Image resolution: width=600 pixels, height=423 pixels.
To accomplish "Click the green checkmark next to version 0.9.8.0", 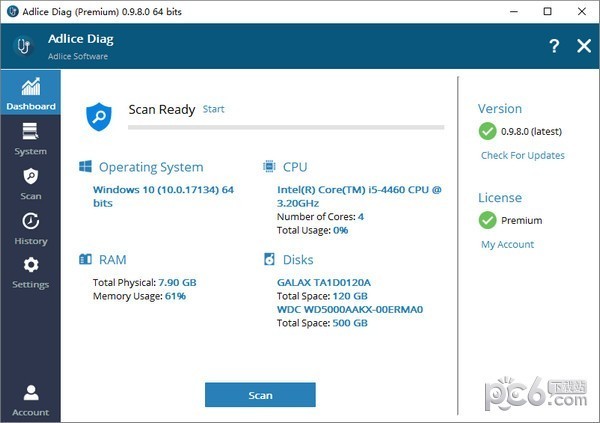I will point(487,131).
